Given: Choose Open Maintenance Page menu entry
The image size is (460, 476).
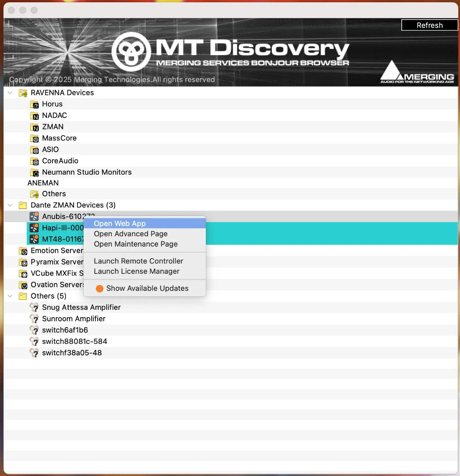Looking at the screenshot, I should tap(145, 244).
